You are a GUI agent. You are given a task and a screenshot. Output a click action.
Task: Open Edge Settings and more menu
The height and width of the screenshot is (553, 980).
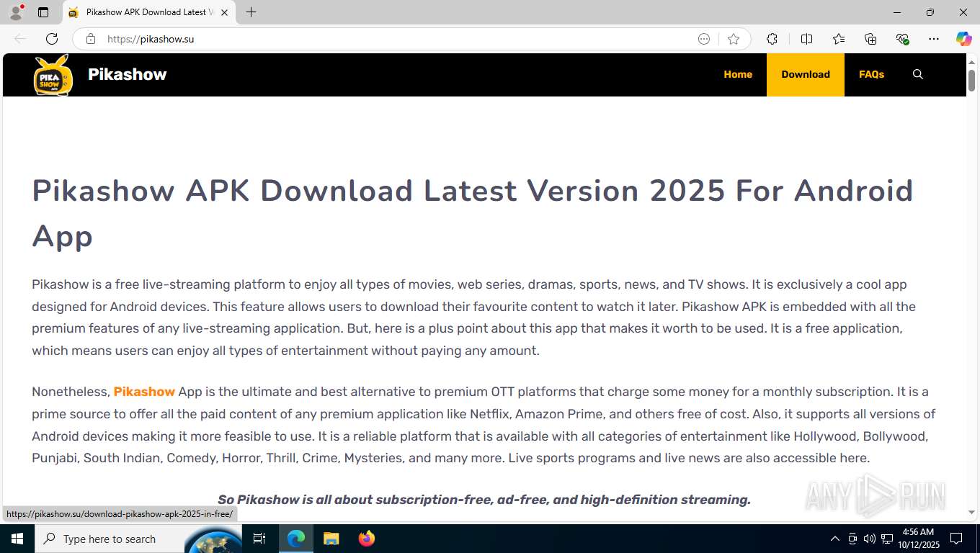[x=934, y=39]
